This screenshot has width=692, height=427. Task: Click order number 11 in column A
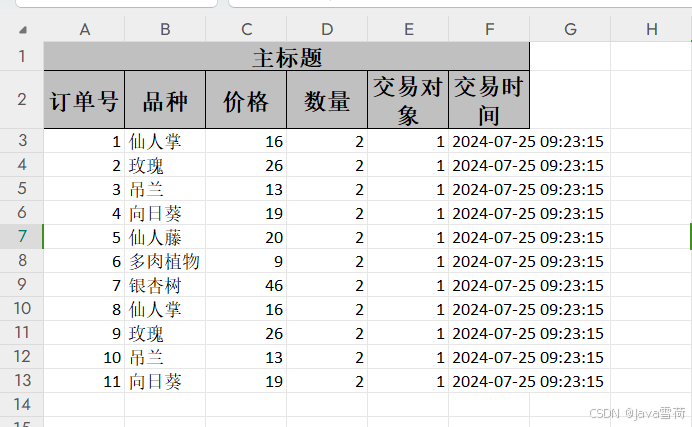[x=84, y=381]
